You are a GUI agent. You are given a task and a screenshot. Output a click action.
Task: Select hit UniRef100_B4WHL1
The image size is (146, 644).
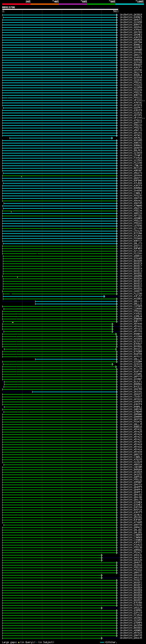click(131, 407)
